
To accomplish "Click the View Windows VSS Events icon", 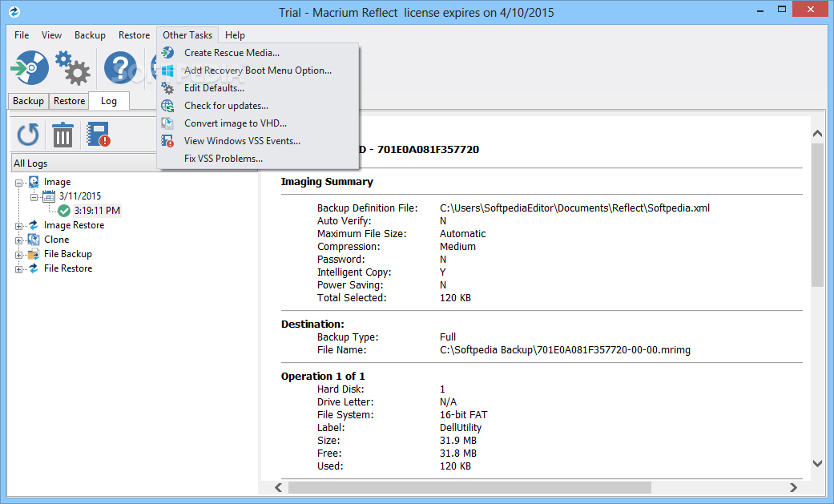I will (x=167, y=140).
